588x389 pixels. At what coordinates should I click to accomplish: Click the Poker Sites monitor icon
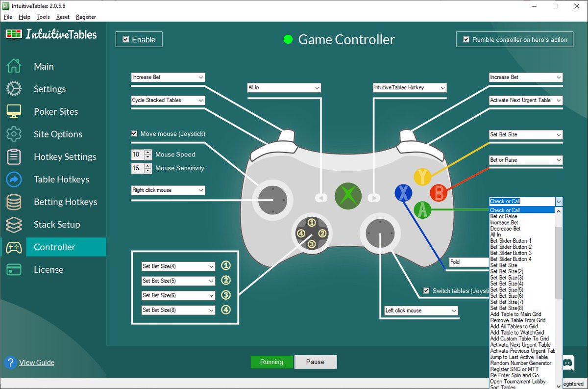point(14,111)
